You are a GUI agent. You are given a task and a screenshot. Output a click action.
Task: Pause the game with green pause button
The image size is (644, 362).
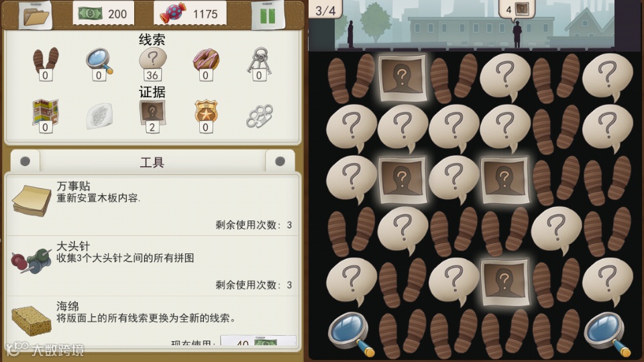pyautogui.click(x=268, y=15)
